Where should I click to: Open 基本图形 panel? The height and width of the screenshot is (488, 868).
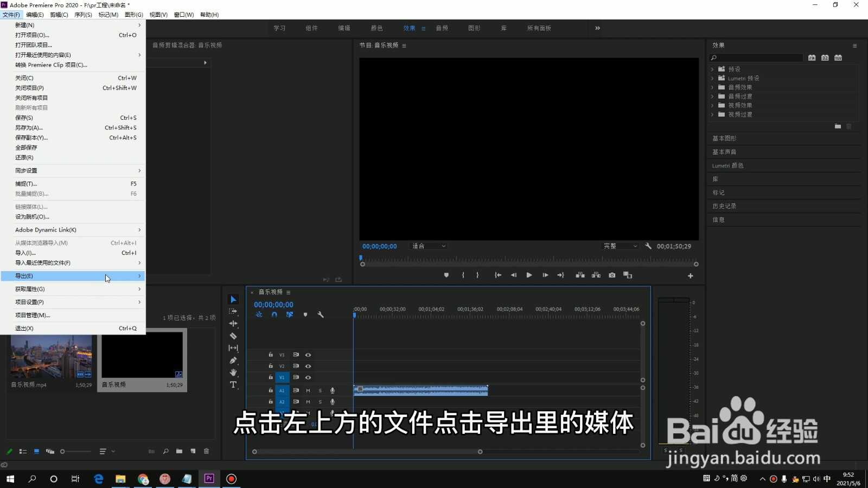pos(724,138)
